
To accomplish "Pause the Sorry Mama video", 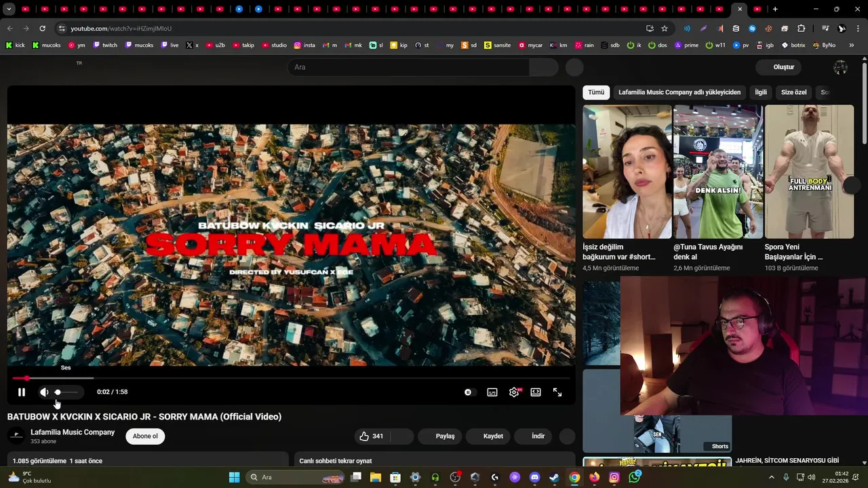I will click(21, 392).
